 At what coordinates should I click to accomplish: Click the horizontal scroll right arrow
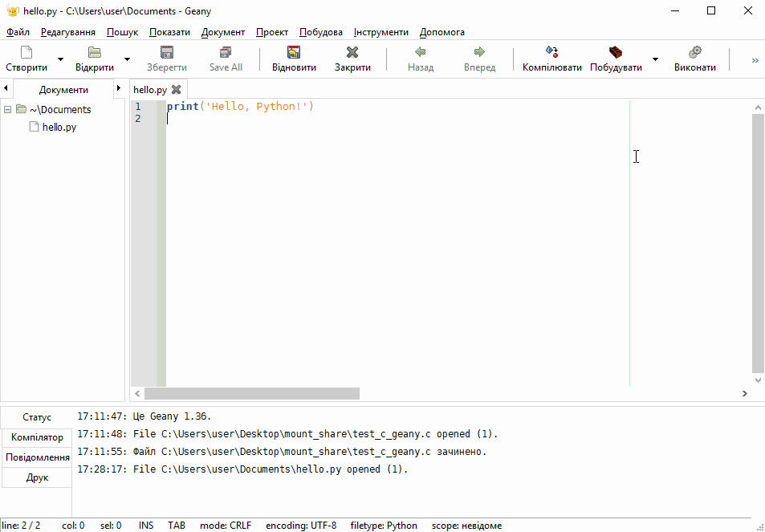tap(744, 393)
